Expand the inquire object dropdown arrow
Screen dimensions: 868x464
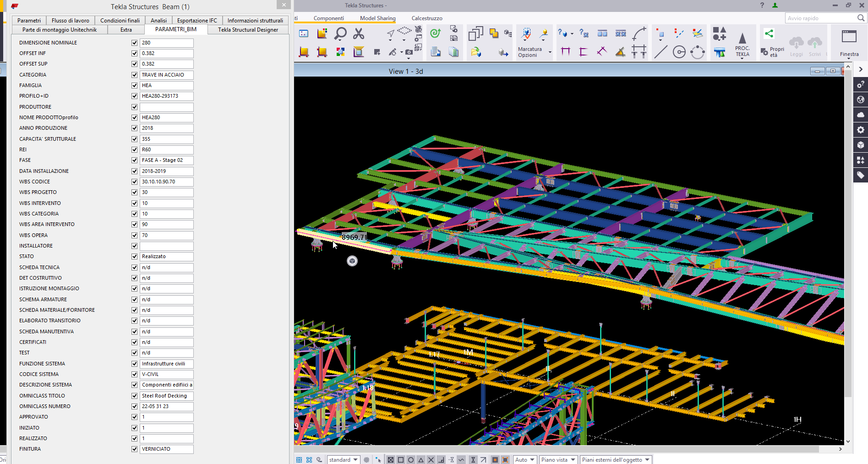[x=572, y=33]
